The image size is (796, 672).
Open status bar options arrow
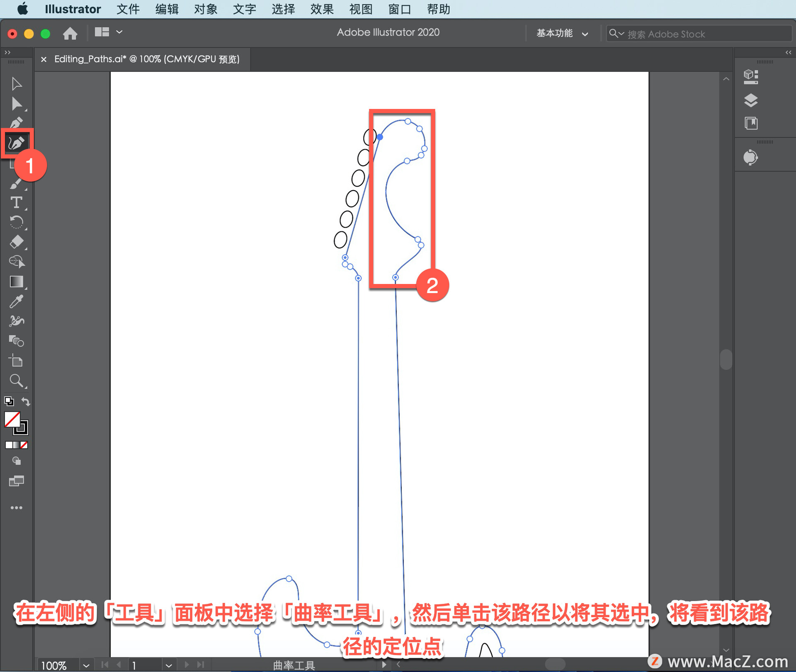[x=384, y=664]
